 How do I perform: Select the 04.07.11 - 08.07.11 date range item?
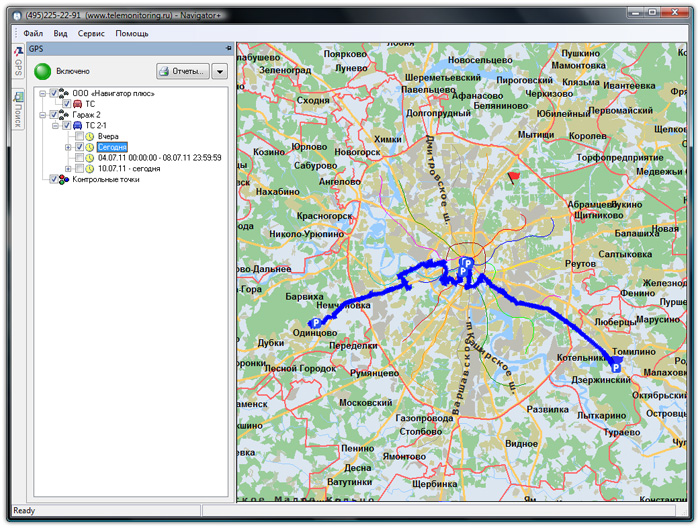pos(159,158)
